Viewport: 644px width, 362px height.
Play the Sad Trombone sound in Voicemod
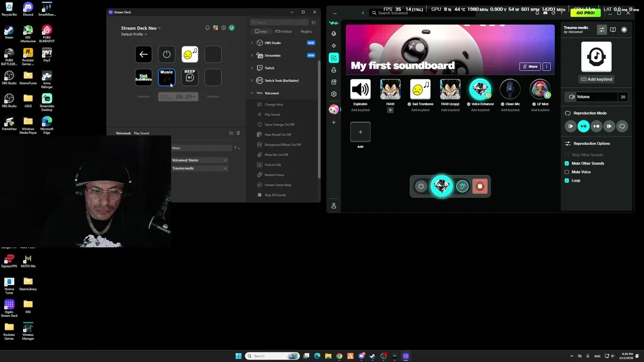[x=420, y=89]
